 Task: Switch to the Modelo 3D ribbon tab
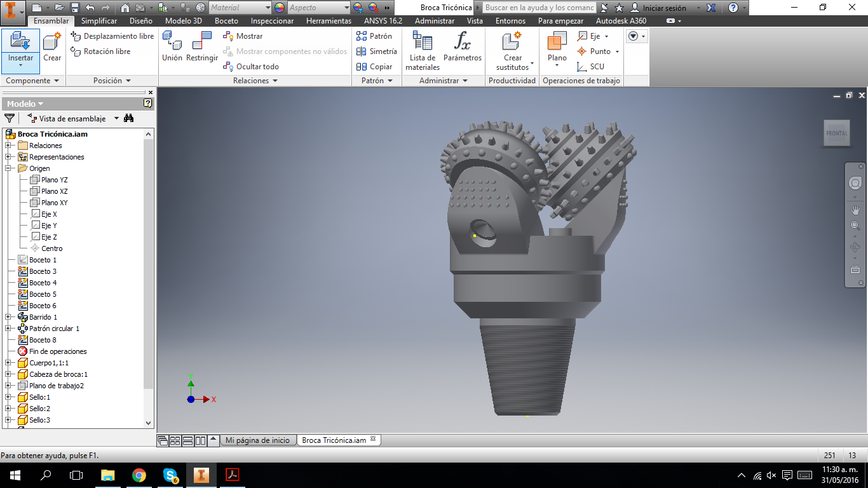coord(183,21)
